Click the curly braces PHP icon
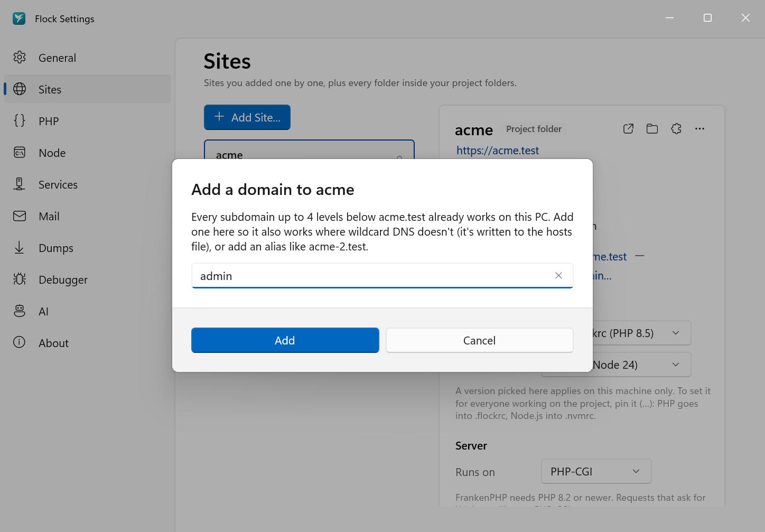Viewport: 765px width, 532px height. [20, 121]
